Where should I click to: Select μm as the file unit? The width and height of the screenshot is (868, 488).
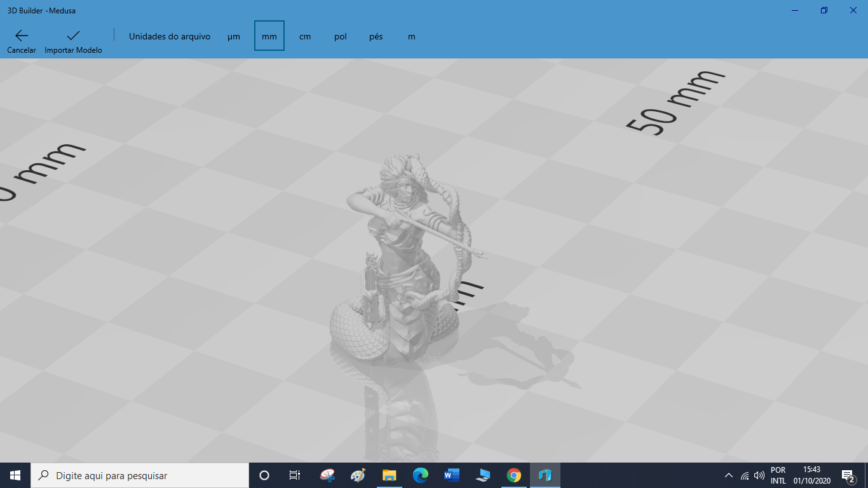(234, 36)
